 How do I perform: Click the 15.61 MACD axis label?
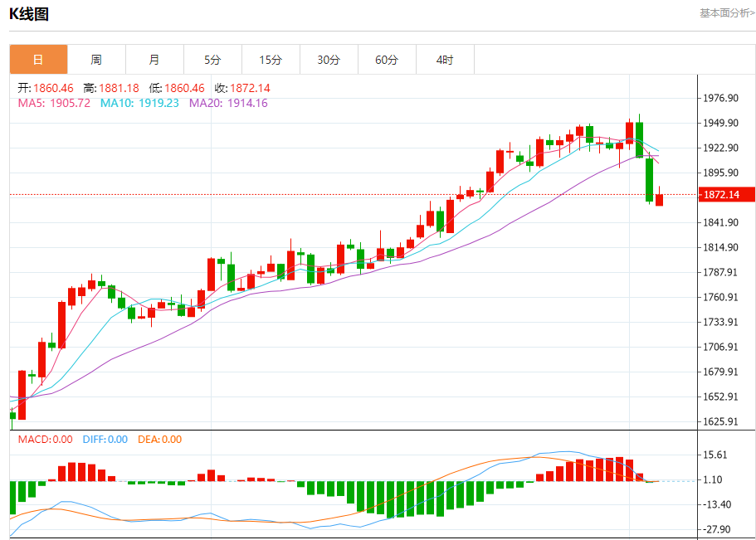pyautogui.click(x=715, y=455)
